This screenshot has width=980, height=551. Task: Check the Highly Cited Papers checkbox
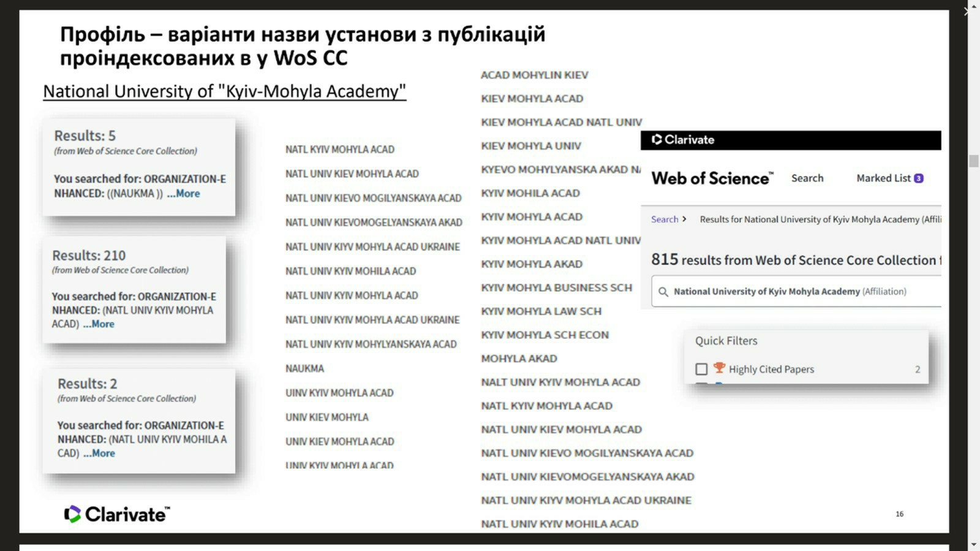[x=701, y=369]
